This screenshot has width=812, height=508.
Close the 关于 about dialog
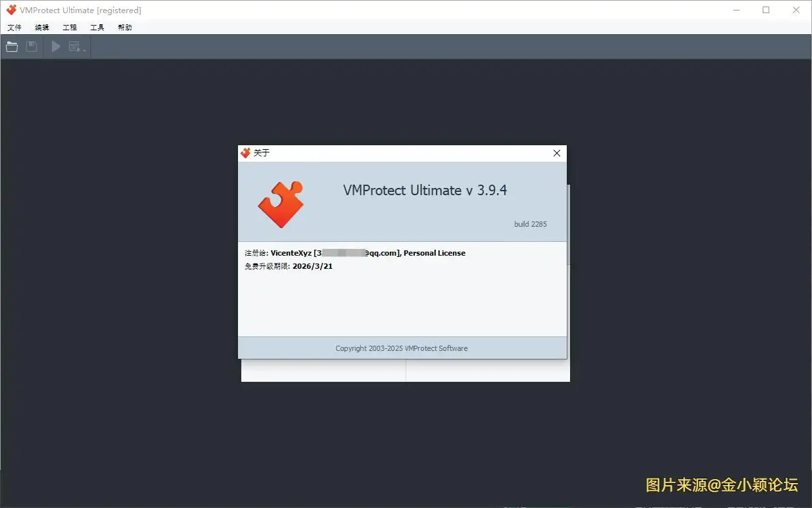coord(557,153)
